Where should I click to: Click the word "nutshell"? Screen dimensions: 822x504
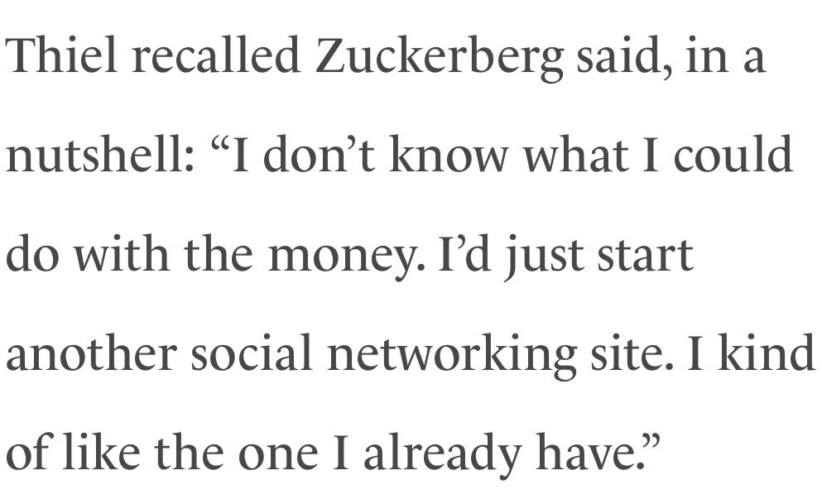(x=95, y=156)
